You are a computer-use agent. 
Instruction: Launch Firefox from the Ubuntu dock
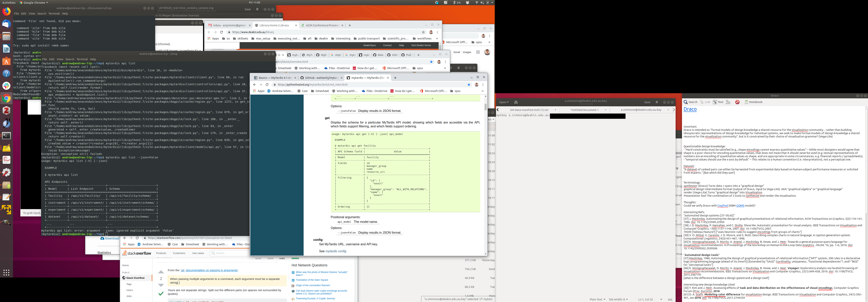point(6,12)
